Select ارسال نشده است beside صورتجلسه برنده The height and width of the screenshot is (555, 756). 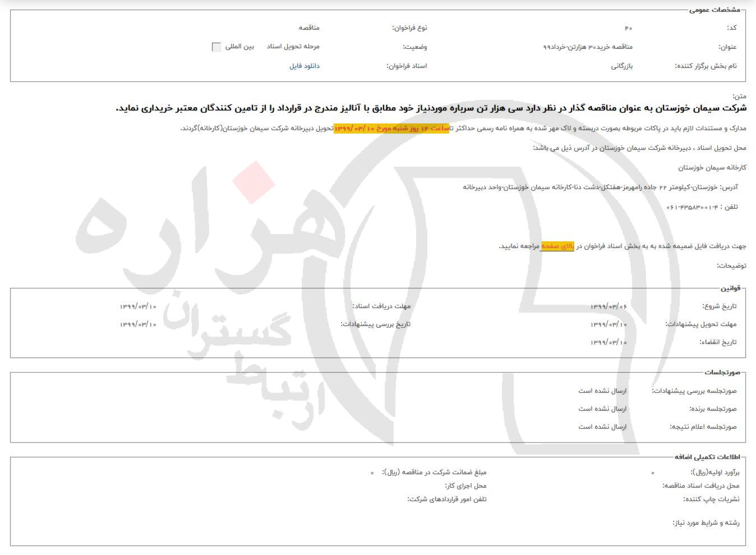point(602,409)
